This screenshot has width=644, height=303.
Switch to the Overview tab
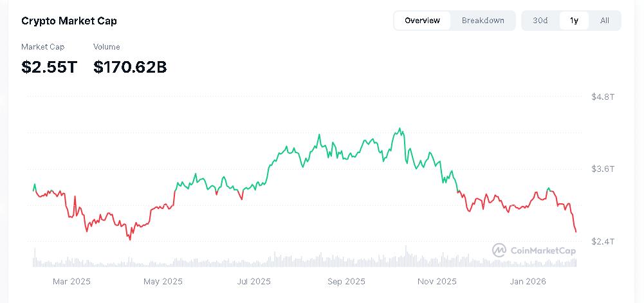[x=422, y=21]
